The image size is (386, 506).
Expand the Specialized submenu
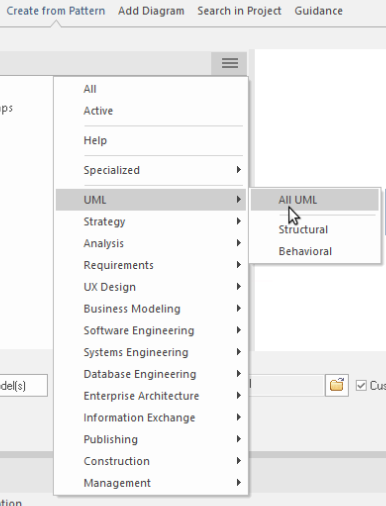[x=151, y=170]
